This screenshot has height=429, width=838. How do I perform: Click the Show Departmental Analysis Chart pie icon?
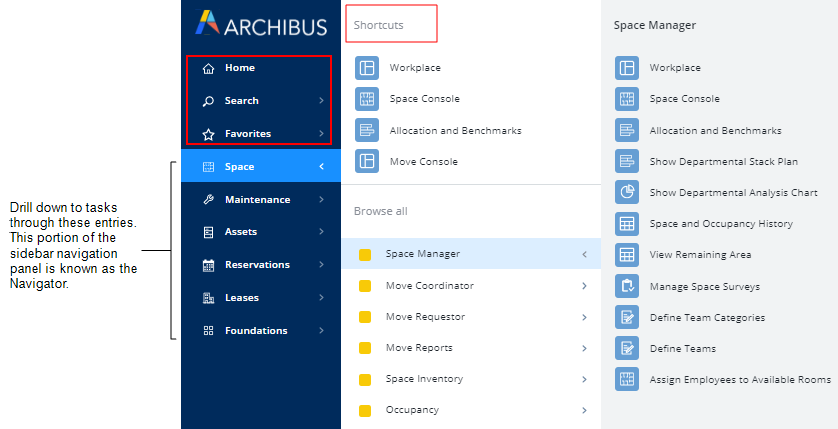(627, 192)
